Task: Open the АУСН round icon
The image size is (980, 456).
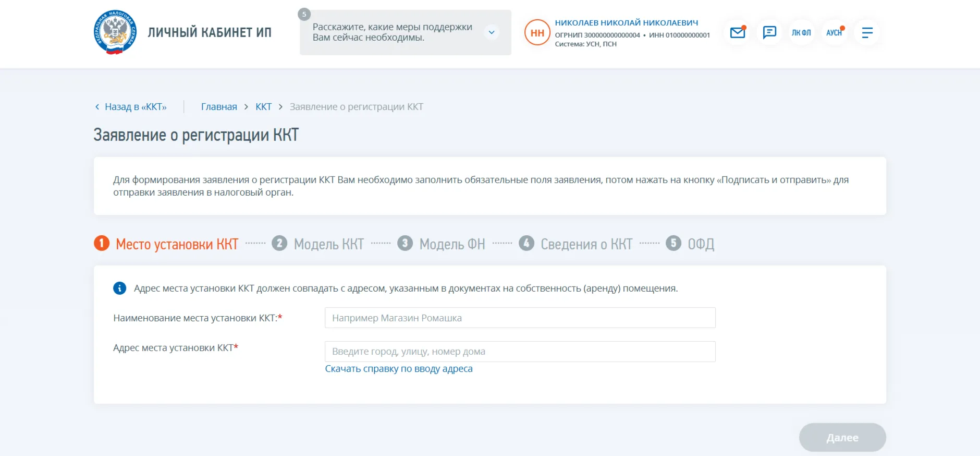Action: (834, 33)
